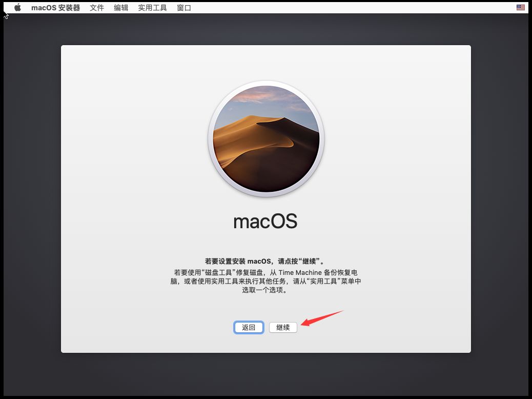Open the 窗口 menu
This screenshot has width=532, height=399.
pyautogui.click(x=184, y=8)
